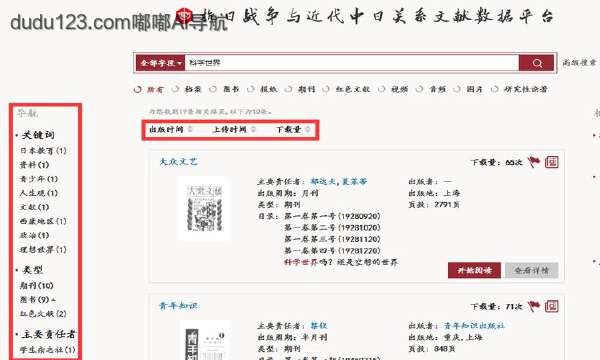Click the red flag icon on 青年知识
600x360 pixels.
click(533, 306)
